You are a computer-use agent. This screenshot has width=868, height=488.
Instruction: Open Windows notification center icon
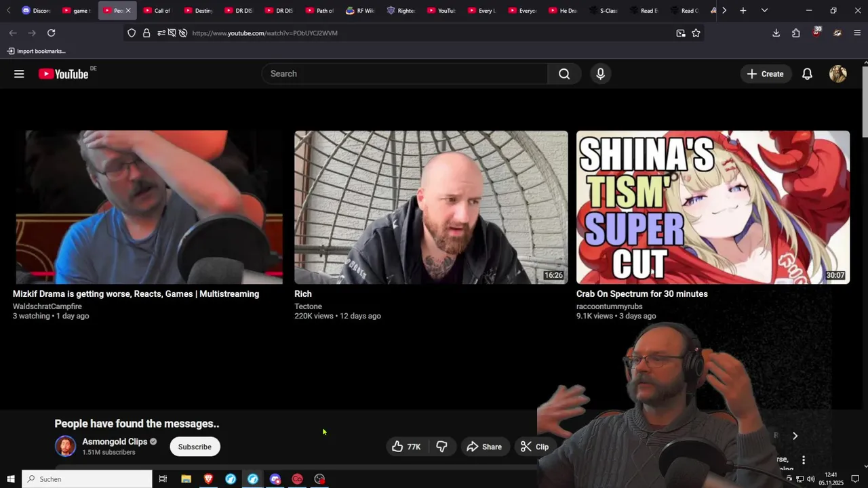[855, 479]
